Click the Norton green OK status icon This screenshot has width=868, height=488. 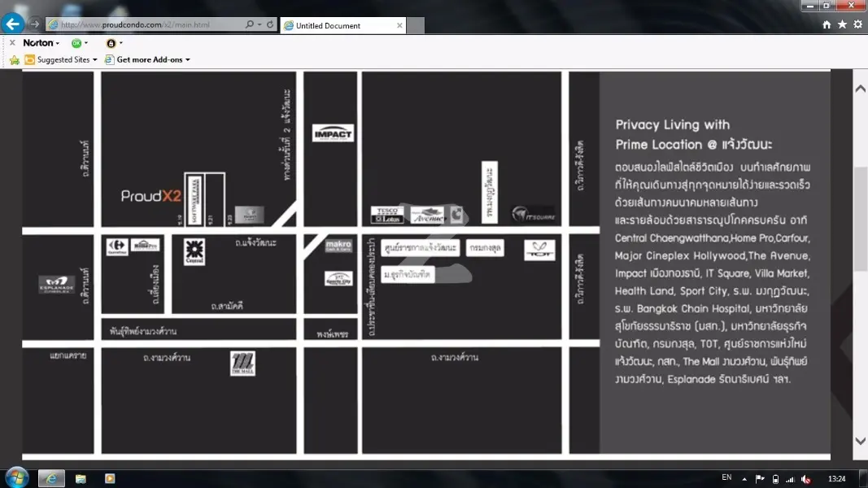76,42
